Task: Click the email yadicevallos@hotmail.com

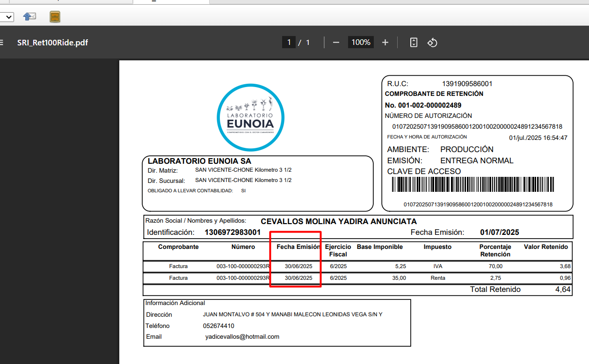Action: click(242, 336)
